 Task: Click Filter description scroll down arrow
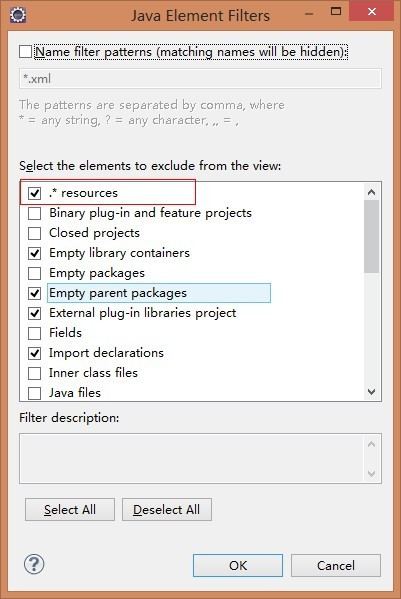pyautogui.click(x=372, y=473)
